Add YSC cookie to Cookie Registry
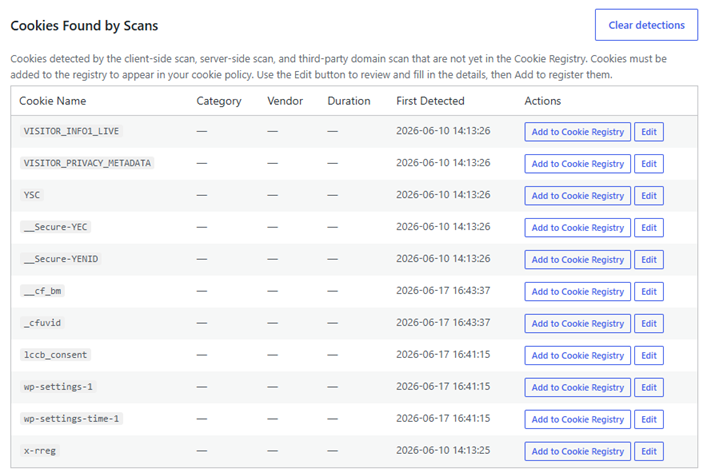The height and width of the screenshot is (469, 707). click(x=578, y=196)
